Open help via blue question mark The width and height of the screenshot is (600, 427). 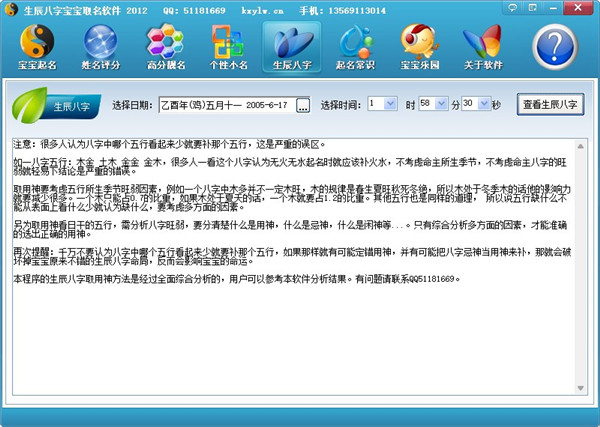[x=555, y=47]
